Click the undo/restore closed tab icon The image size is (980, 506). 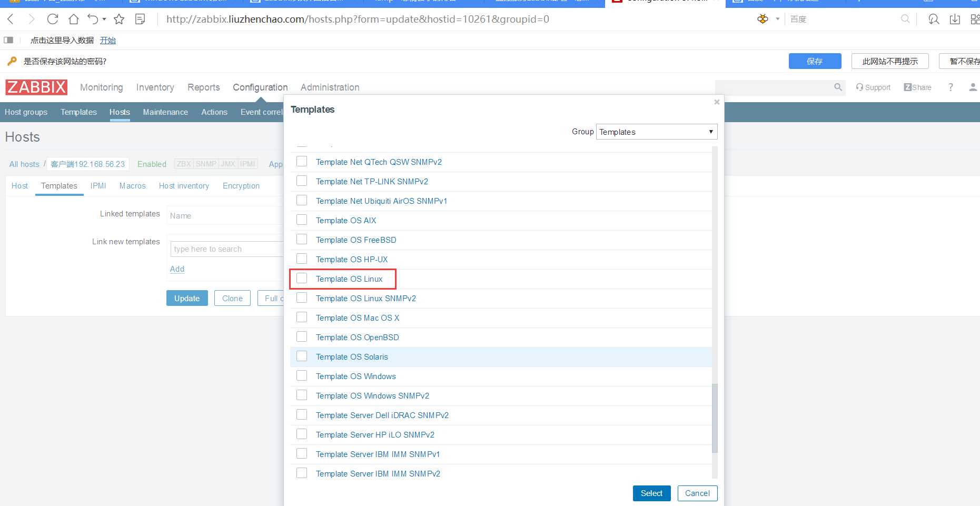click(x=93, y=19)
